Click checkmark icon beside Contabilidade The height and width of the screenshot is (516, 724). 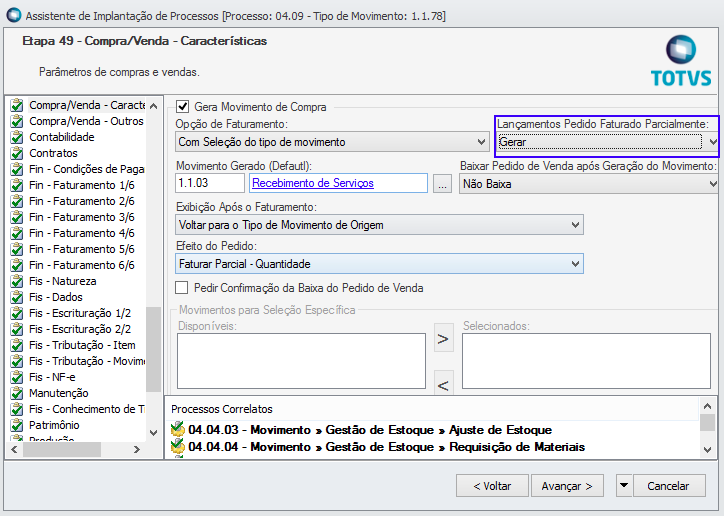pyautogui.click(x=17, y=137)
